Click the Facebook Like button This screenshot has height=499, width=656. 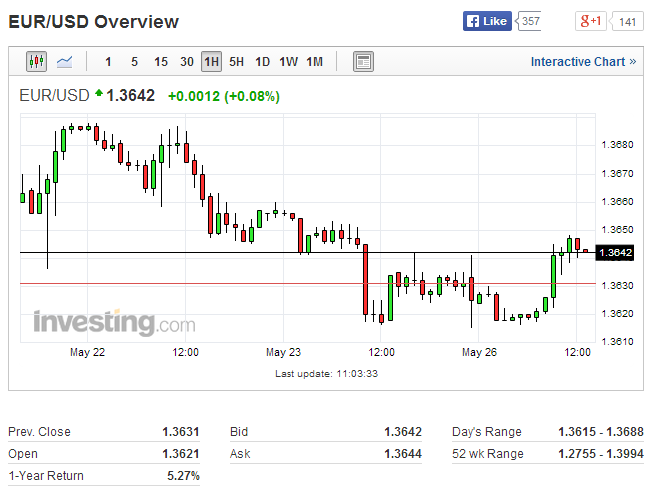pyautogui.click(x=487, y=21)
